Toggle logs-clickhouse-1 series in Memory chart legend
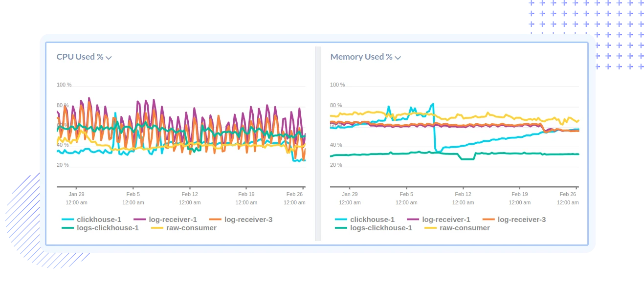This screenshot has width=644, height=287. [374, 228]
